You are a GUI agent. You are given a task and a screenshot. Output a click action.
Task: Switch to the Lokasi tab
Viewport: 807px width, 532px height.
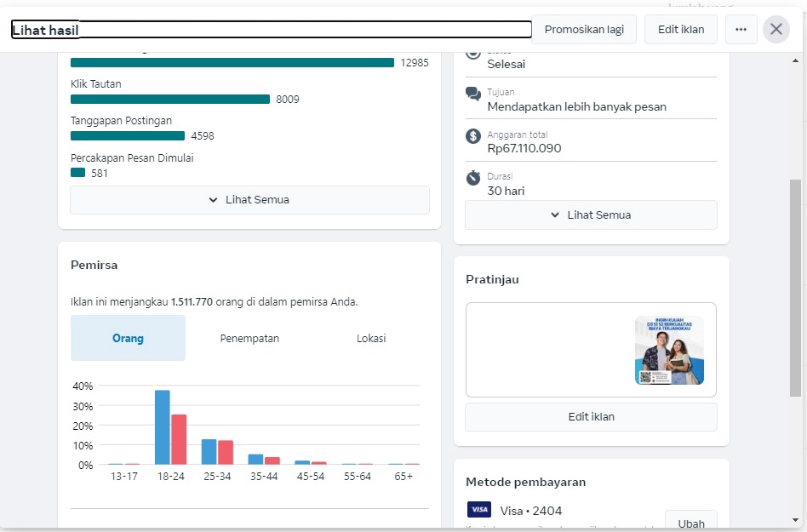[371, 338]
